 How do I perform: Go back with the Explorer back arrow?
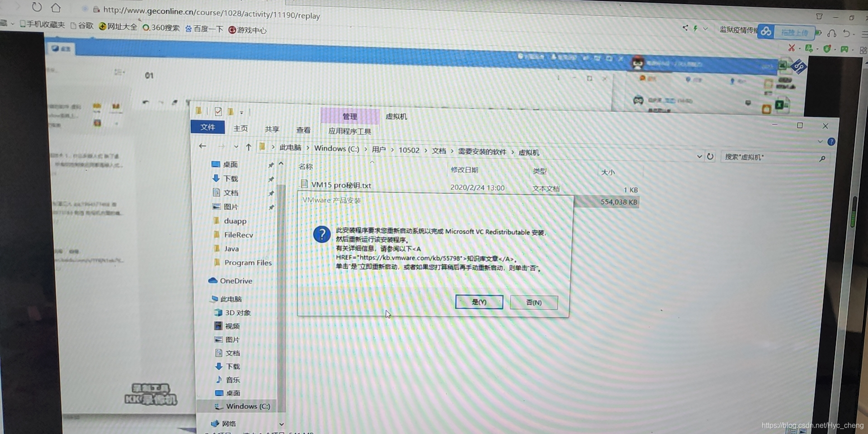(x=203, y=146)
